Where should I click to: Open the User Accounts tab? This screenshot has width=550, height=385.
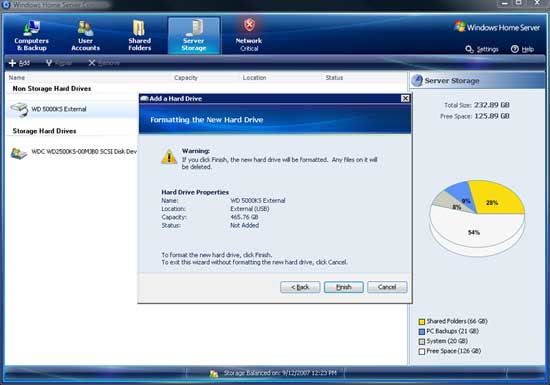[85, 35]
